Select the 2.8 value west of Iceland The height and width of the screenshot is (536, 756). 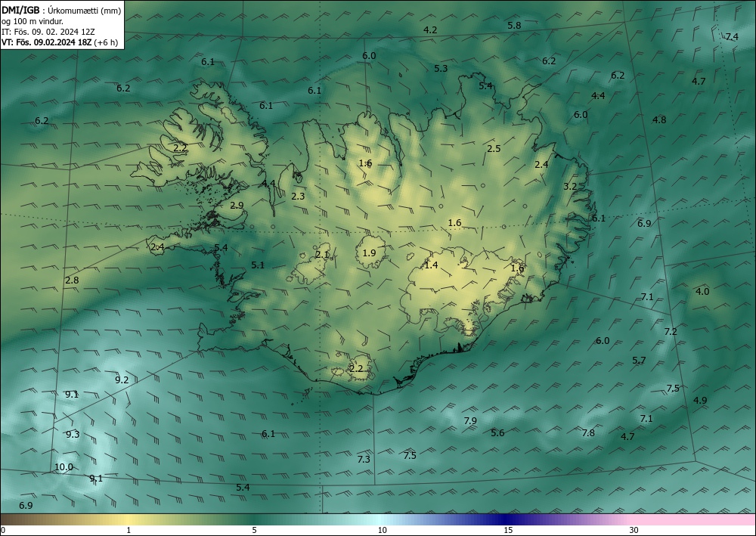tap(72, 280)
